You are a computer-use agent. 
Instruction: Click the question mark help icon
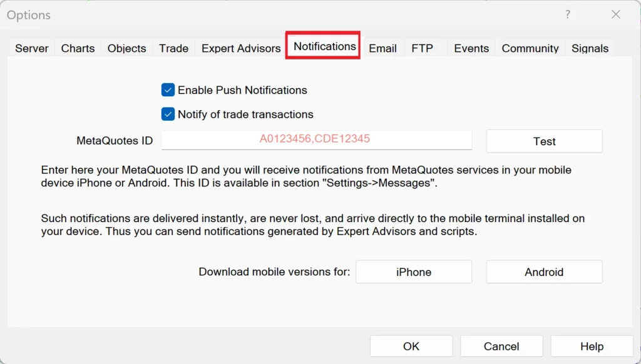tap(568, 15)
